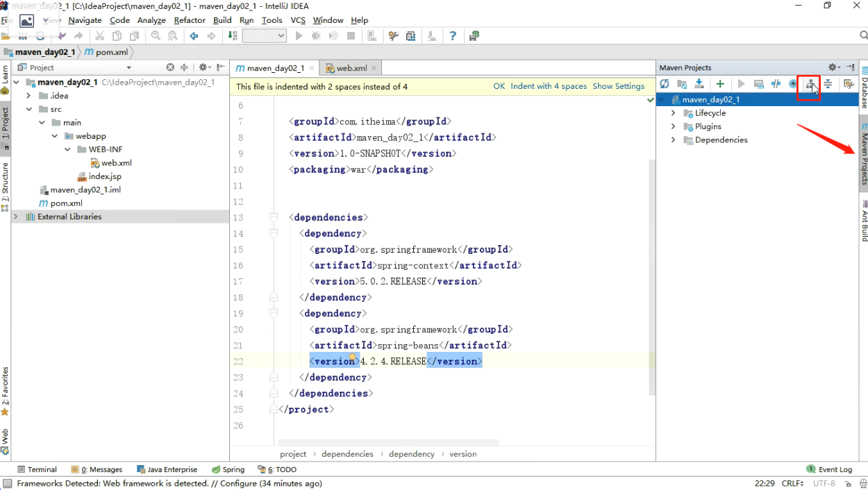
Task: Click Help question mark icon
Action: point(453,36)
